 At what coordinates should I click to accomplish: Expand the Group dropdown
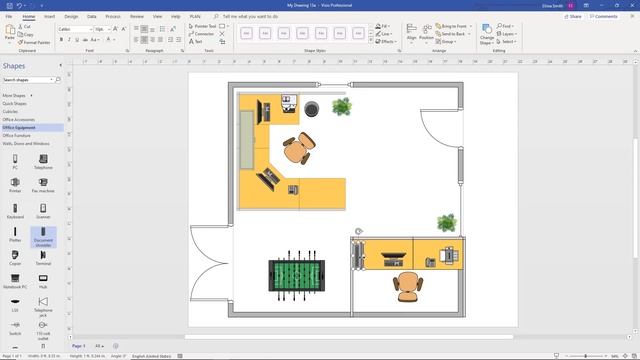(x=446, y=42)
